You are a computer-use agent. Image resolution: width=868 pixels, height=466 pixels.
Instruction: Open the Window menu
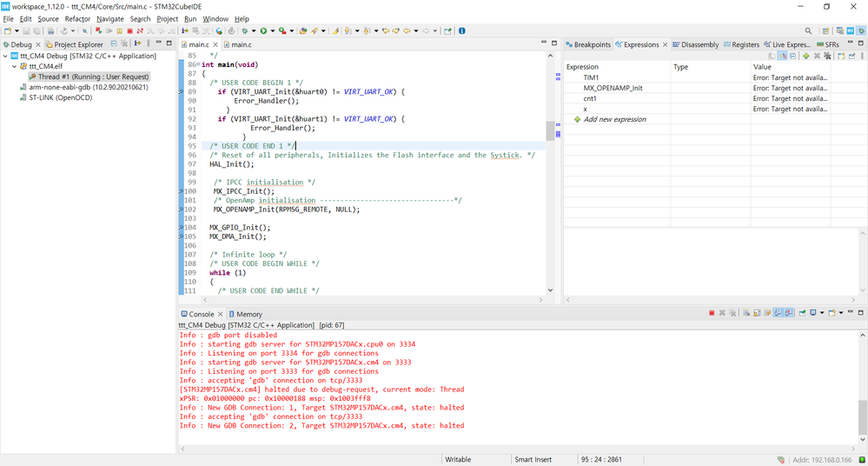[215, 19]
